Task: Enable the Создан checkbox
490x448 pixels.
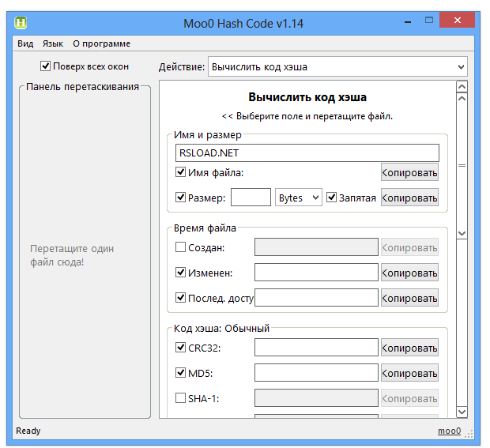Action: (180, 247)
